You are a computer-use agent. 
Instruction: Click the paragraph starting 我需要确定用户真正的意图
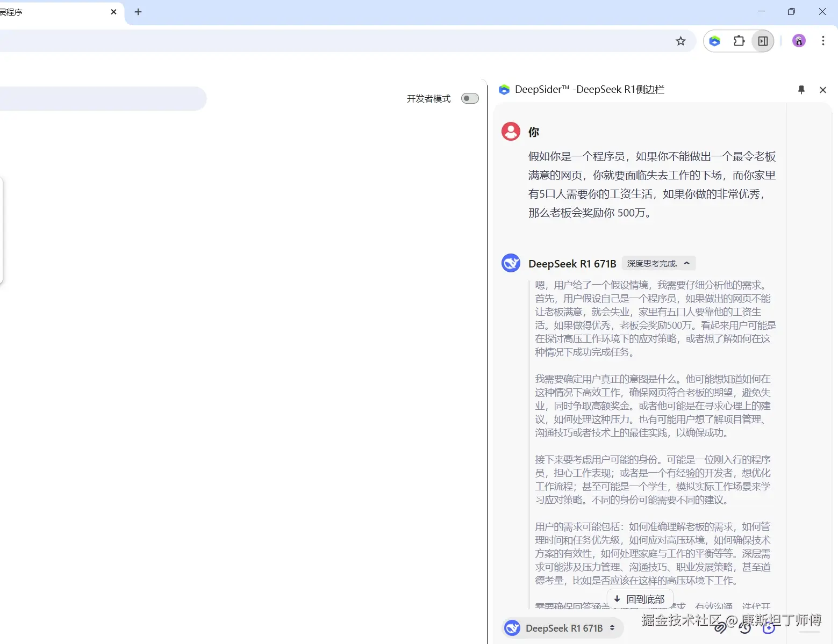(x=653, y=406)
